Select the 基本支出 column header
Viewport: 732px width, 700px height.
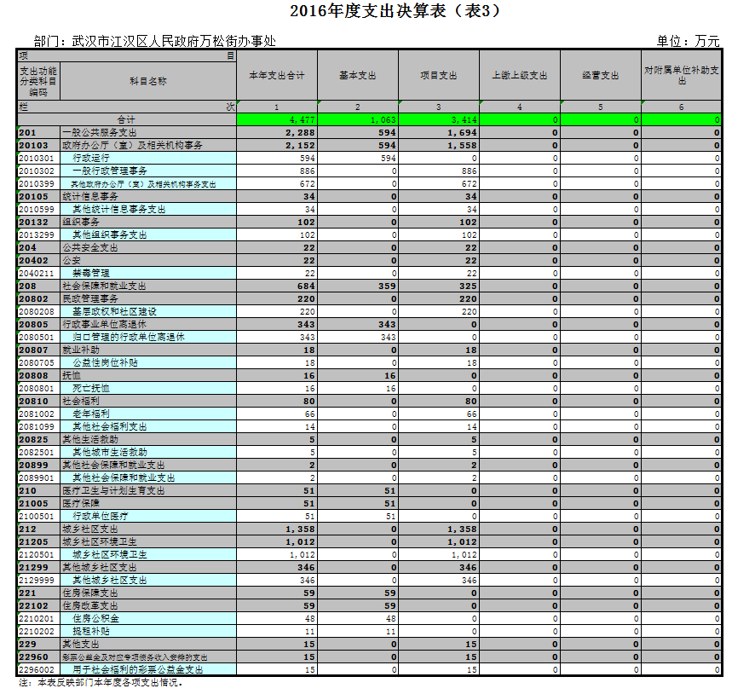pyautogui.click(x=357, y=76)
